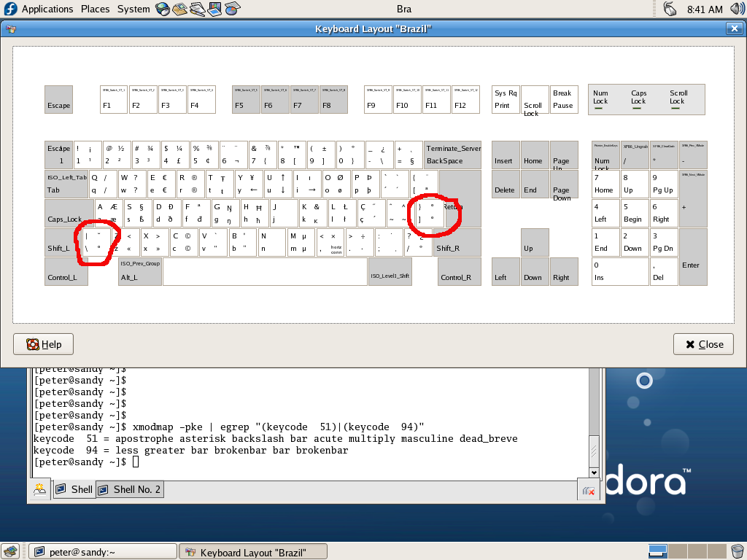This screenshot has width=747, height=560.
Task: Open the Trash icon in bottom panel
Action: (x=736, y=551)
